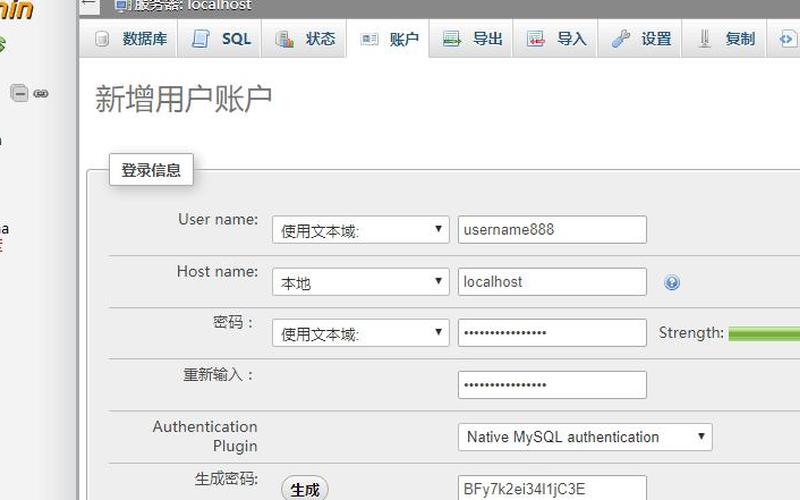Image resolution: width=800 pixels, height=500 pixels.
Task: Click the 新增用户账户 heading
Action: click(x=183, y=98)
